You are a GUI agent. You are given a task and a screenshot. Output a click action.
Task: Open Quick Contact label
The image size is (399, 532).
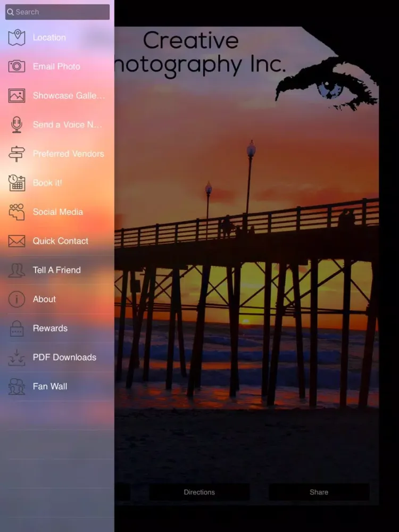pyautogui.click(x=61, y=241)
